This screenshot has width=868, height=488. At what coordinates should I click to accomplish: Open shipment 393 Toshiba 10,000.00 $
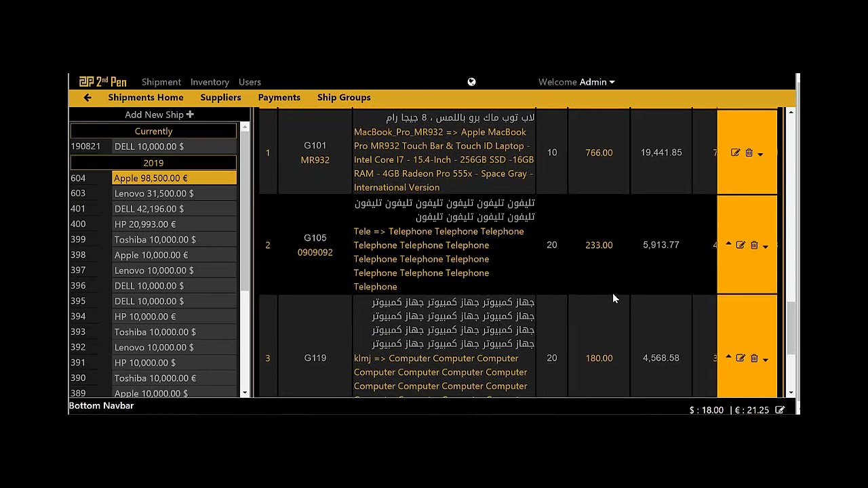153,332
